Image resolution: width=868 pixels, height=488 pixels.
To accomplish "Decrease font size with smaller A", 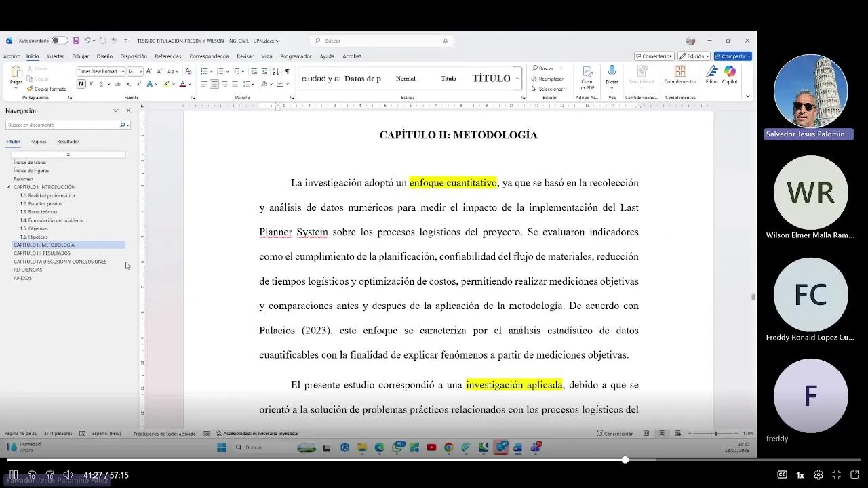I will (x=159, y=71).
